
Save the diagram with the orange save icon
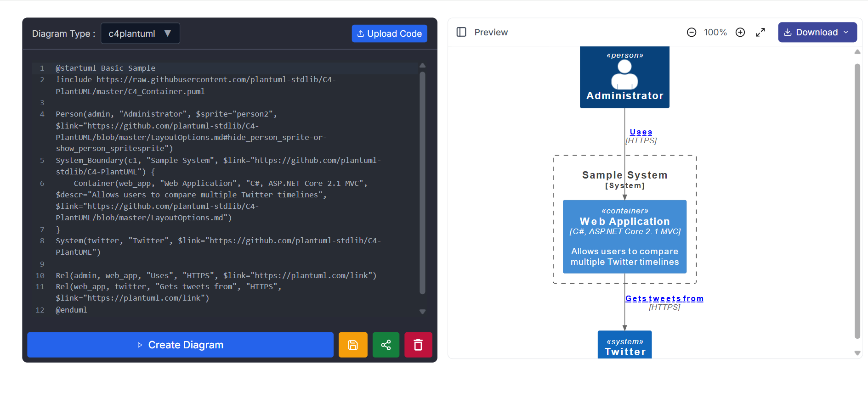click(353, 345)
